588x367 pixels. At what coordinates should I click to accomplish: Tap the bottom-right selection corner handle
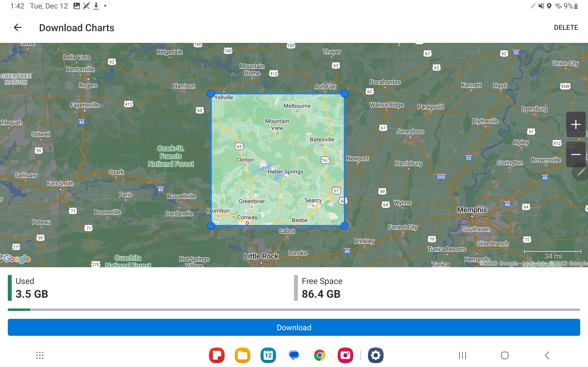(x=344, y=226)
